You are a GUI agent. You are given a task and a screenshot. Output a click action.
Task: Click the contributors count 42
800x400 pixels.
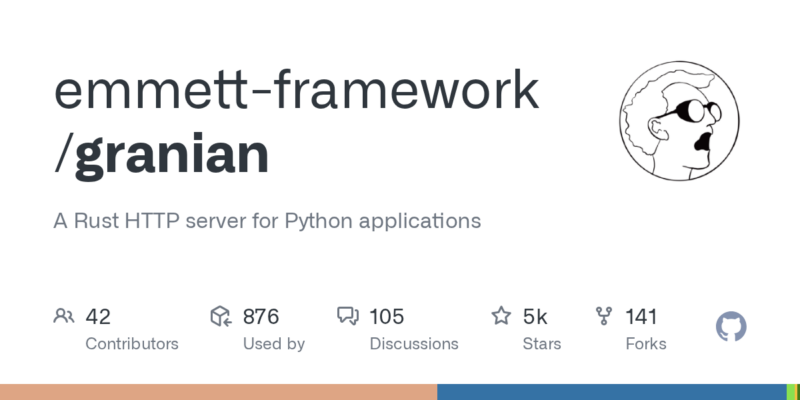pos(98,317)
